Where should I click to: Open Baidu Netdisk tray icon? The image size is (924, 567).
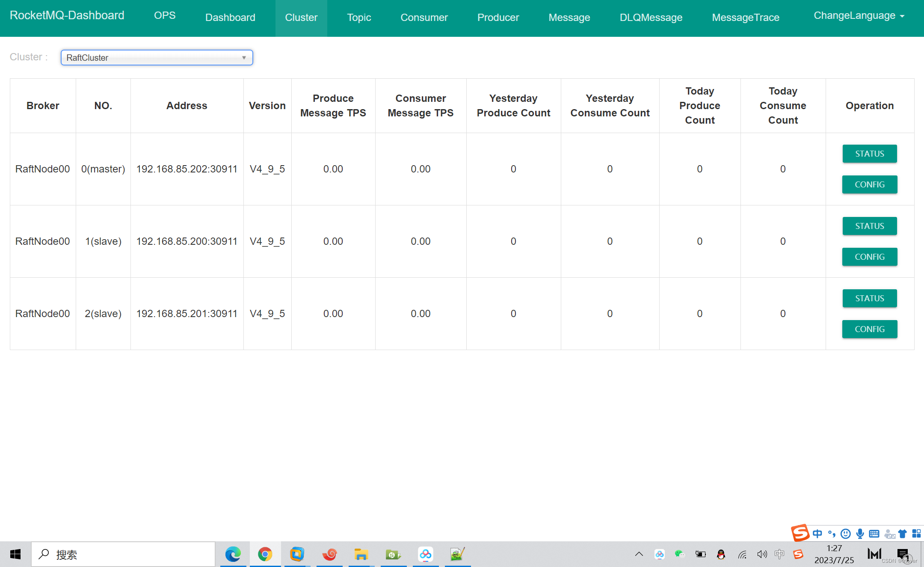[x=660, y=555]
